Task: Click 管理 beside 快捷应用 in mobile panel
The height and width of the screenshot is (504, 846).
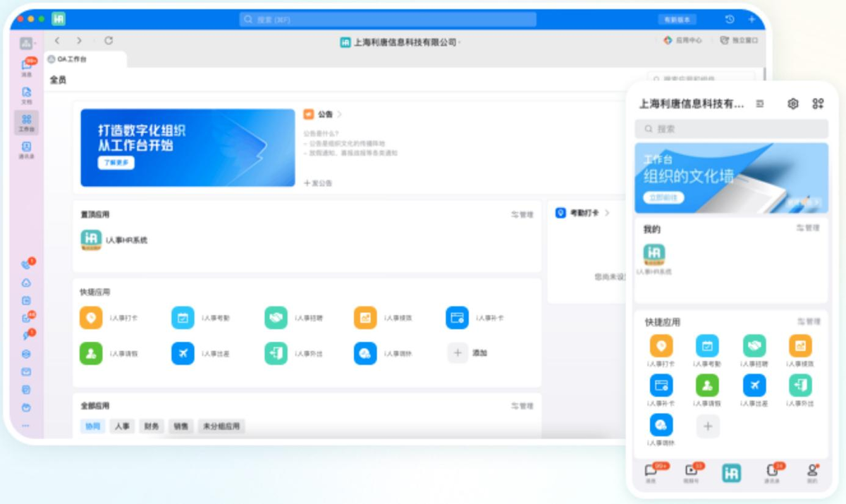Action: 809,321
